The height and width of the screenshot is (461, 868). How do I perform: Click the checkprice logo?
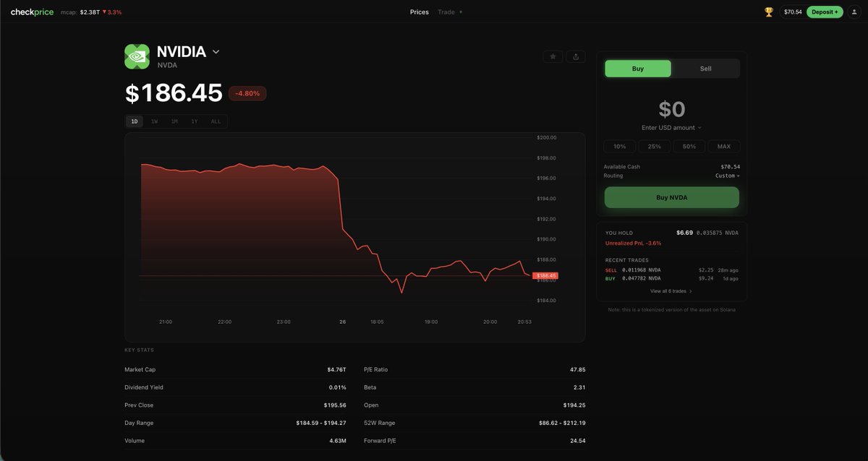[32, 12]
